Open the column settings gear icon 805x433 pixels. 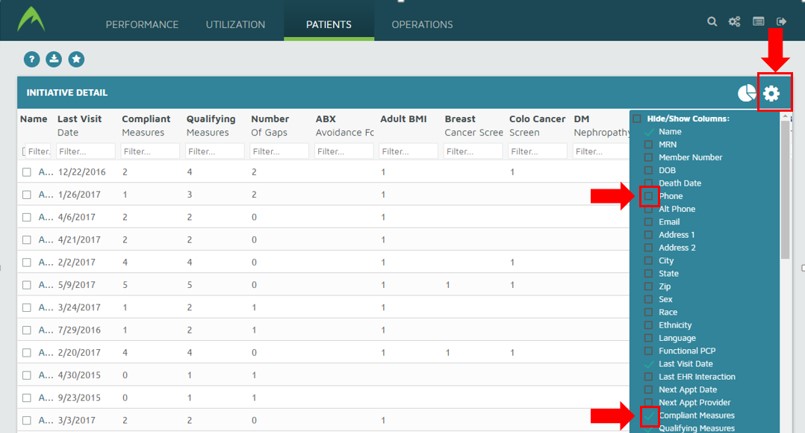coord(771,93)
